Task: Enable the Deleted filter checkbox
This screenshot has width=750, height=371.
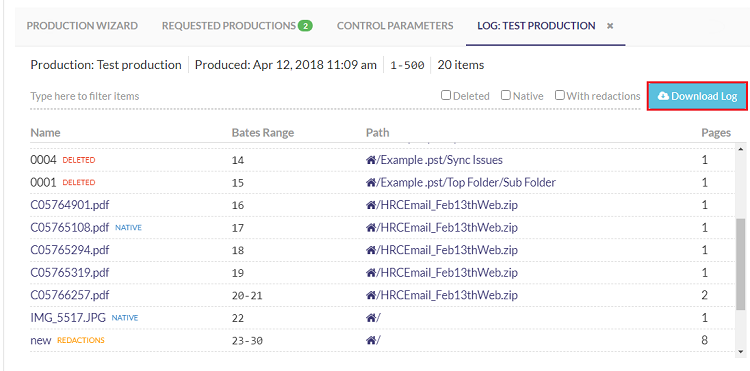Action: (446, 95)
